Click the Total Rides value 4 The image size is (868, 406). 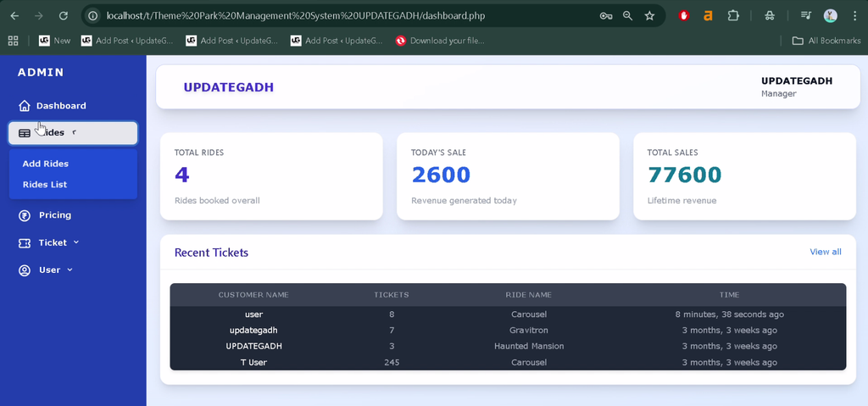tap(182, 175)
